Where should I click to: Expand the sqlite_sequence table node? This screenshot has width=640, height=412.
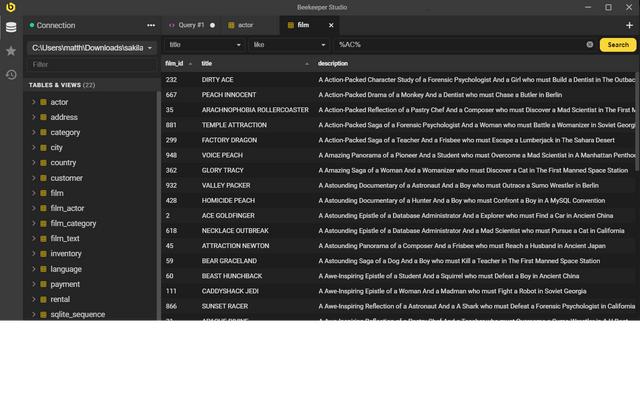[x=33, y=314]
